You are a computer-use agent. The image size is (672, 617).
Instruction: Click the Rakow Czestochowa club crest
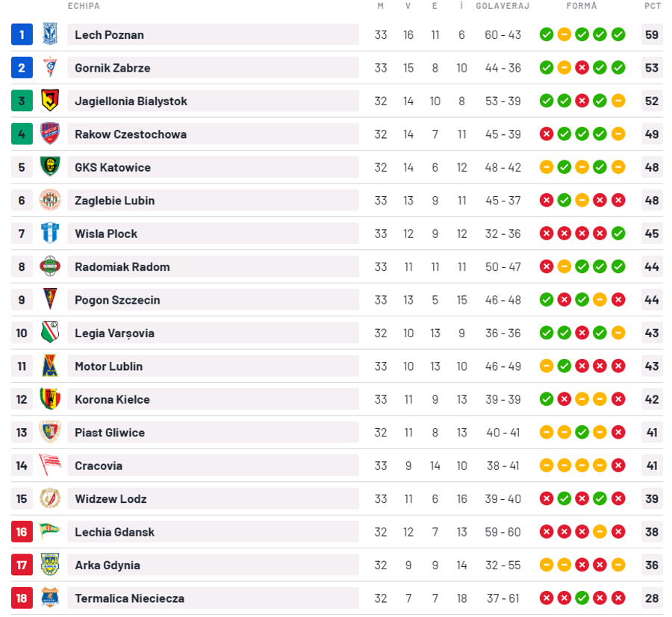point(50,134)
